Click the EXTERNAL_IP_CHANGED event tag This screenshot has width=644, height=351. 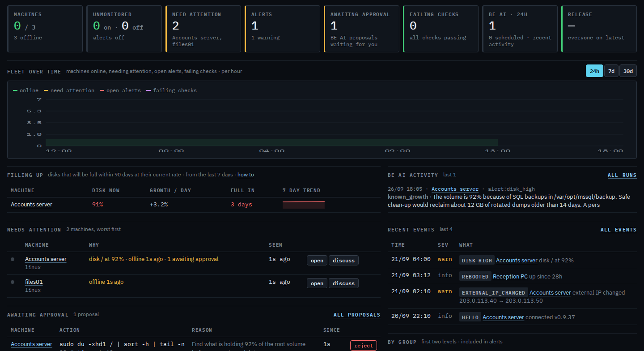[493, 293]
